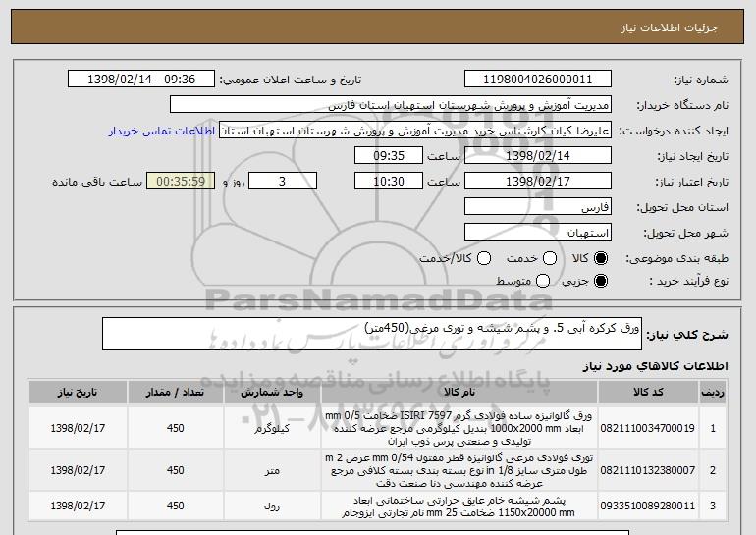Click the announcement date field 1398/02/14 - 09:36
The width and height of the screenshot is (756, 535).
(141, 80)
